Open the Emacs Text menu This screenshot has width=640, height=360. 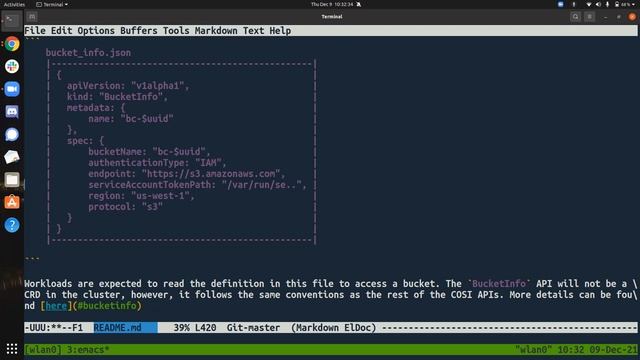[x=253, y=31]
